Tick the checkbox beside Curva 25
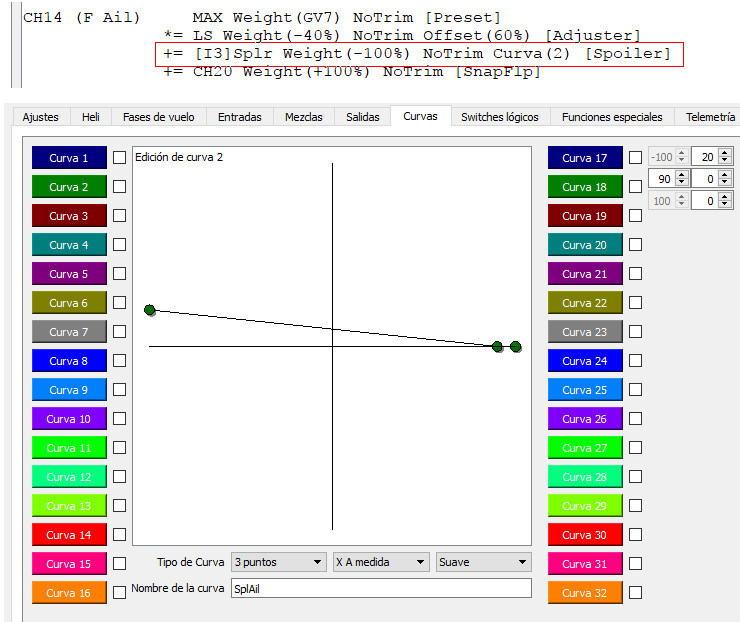Image resolution: width=740 pixels, height=622 pixels. coord(635,390)
